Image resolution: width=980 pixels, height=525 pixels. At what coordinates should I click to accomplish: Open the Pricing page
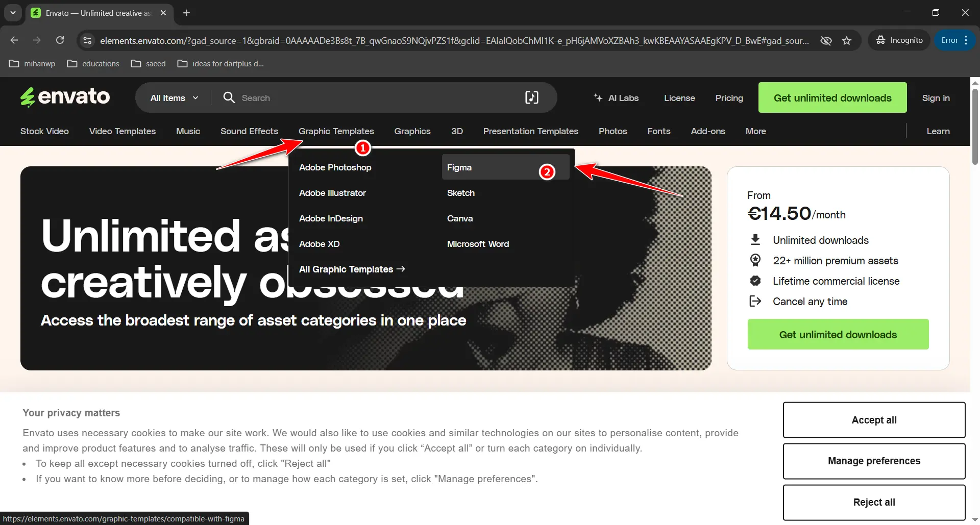tap(729, 98)
